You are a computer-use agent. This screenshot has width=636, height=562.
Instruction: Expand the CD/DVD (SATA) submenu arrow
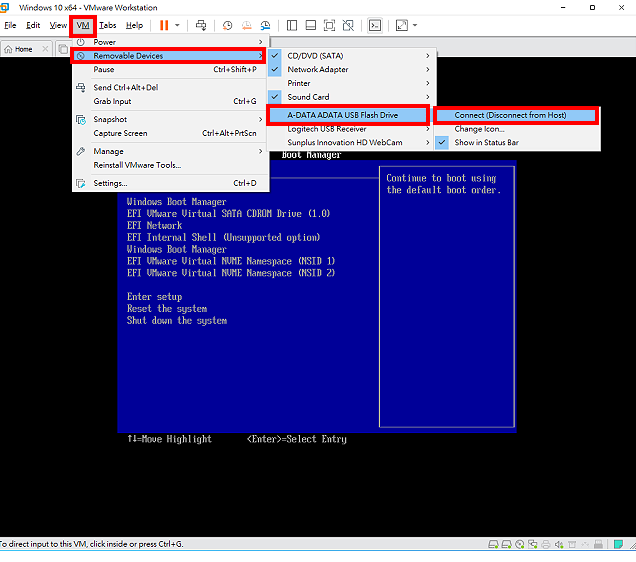[428, 56]
